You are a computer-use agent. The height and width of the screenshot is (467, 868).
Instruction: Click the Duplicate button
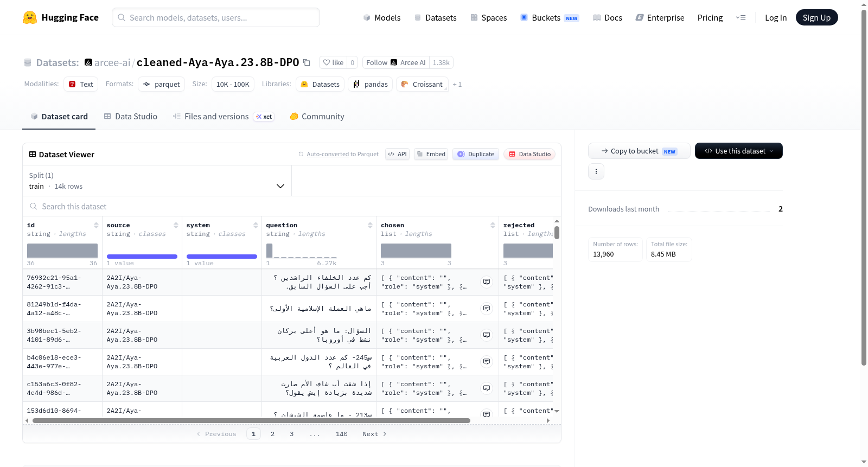(475, 154)
